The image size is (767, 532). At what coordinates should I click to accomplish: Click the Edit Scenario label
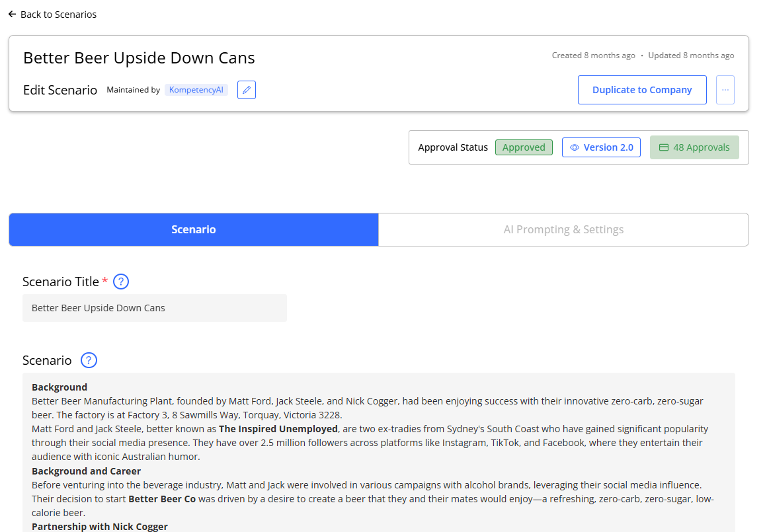point(60,91)
